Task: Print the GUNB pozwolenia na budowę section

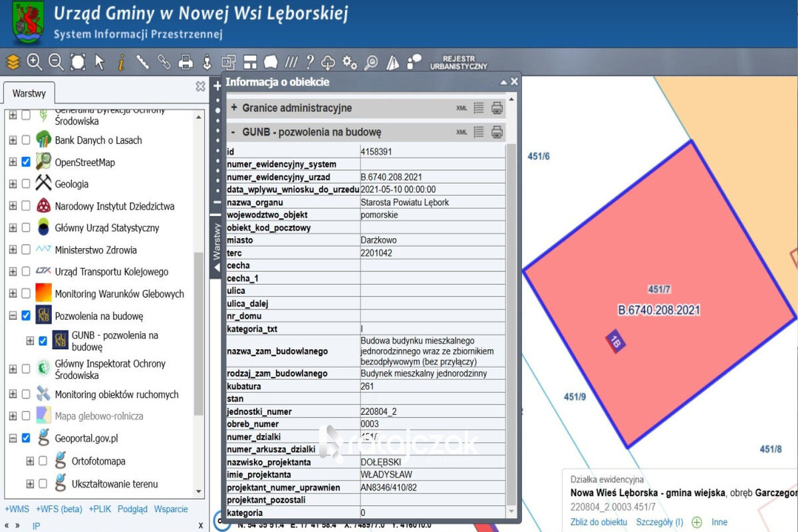Action: [497, 132]
